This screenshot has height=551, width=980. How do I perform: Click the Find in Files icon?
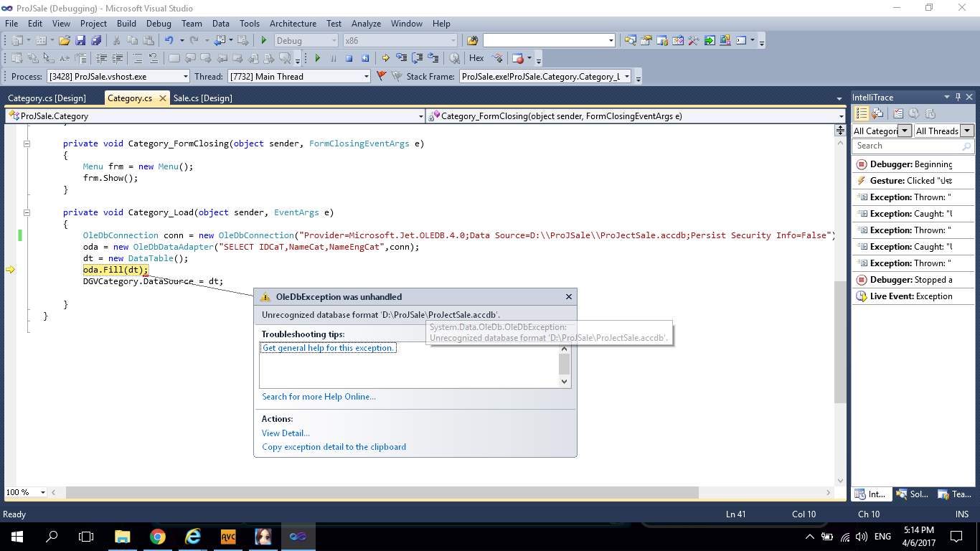coord(472,40)
